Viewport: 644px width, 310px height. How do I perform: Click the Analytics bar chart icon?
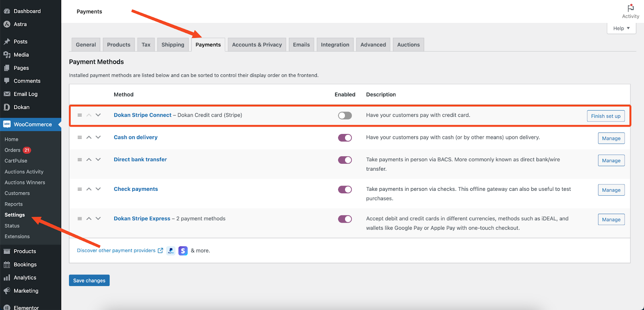(7, 278)
